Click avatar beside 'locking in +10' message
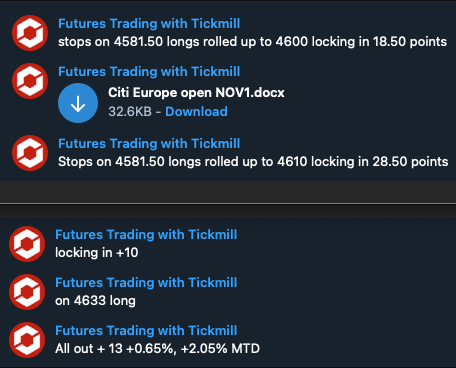456x368 pixels. pyautogui.click(x=27, y=244)
